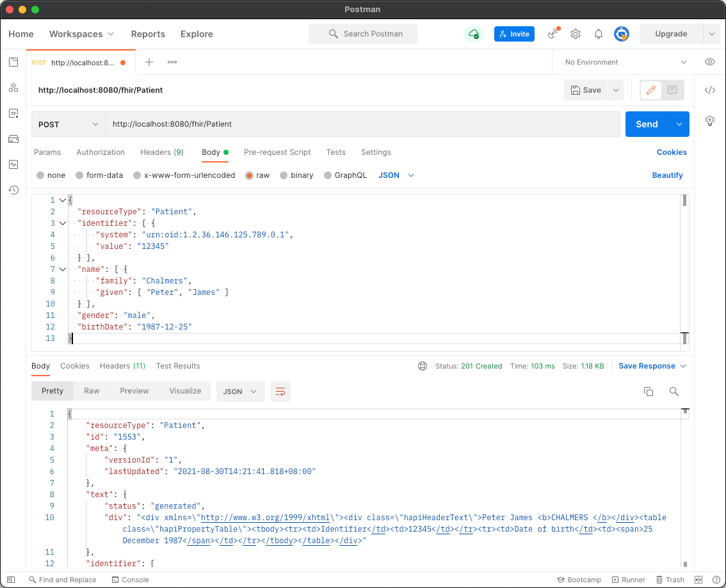726x588 pixels.
Task: Open the code snippet panel
Action: coord(710,90)
